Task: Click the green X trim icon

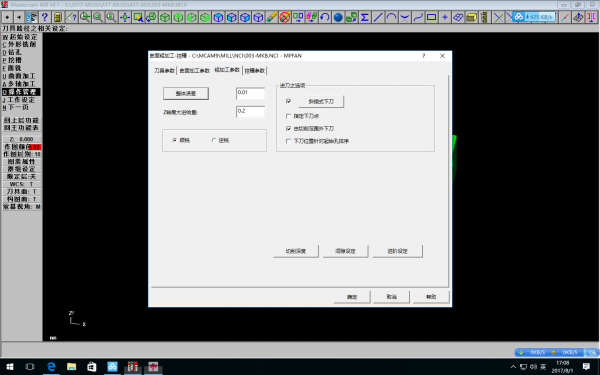Action: pos(498,17)
